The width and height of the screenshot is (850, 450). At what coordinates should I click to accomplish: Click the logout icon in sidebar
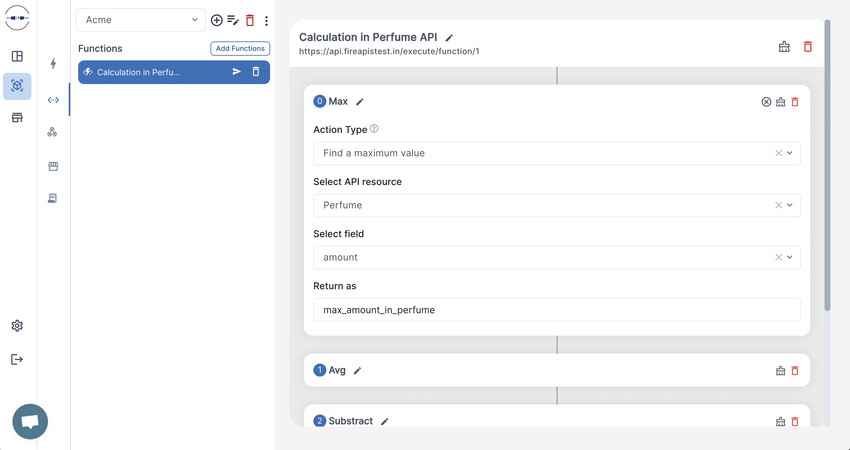[17, 359]
